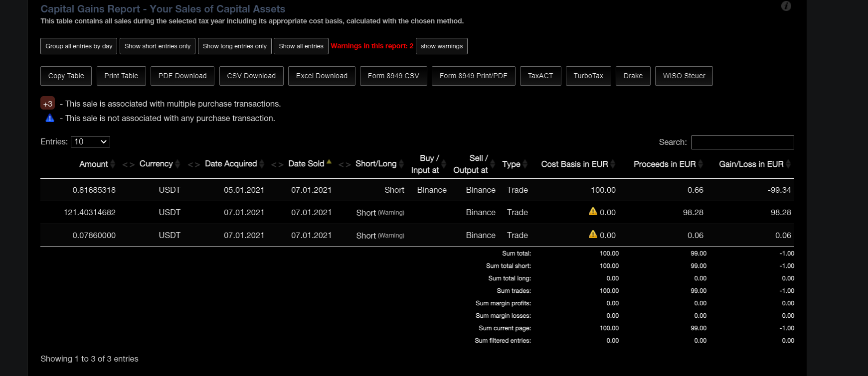Click the Search input field
Screen dimensions: 868x376
[742, 142]
